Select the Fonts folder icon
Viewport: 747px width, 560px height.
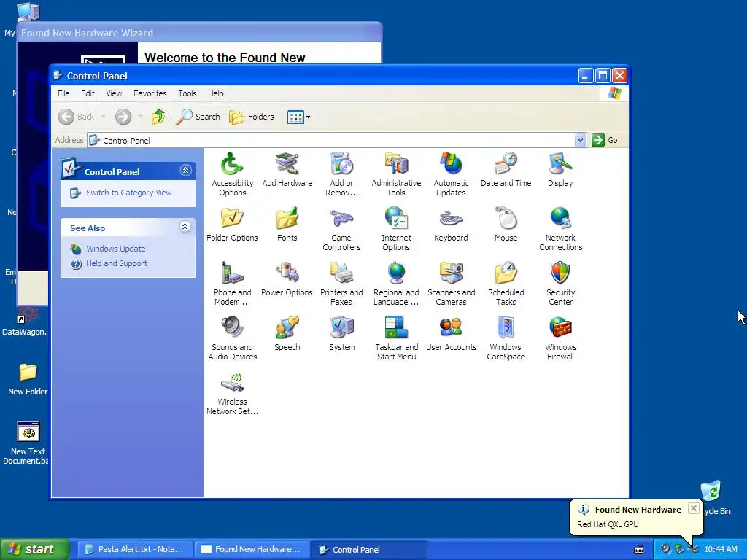click(287, 225)
